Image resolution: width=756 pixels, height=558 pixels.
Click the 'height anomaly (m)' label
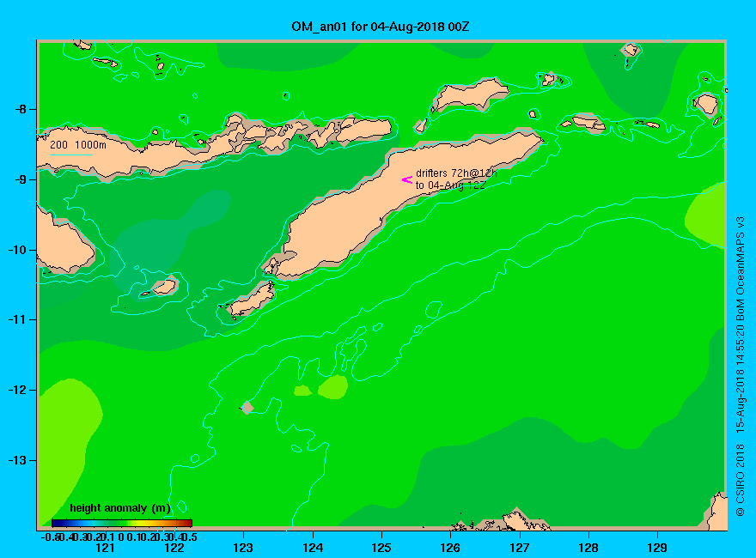pos(120,508)
